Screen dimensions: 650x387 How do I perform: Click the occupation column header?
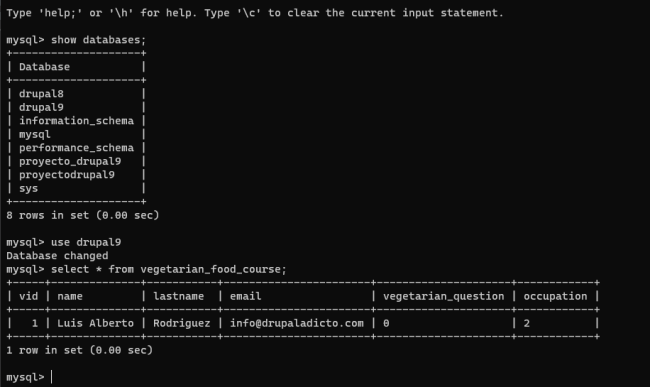(555, 296)
